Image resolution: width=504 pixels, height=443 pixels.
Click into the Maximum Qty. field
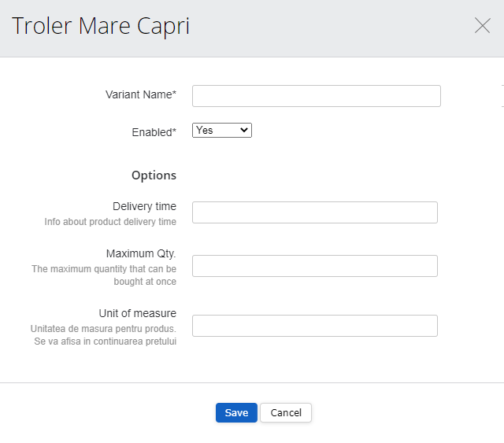(314, 266)
